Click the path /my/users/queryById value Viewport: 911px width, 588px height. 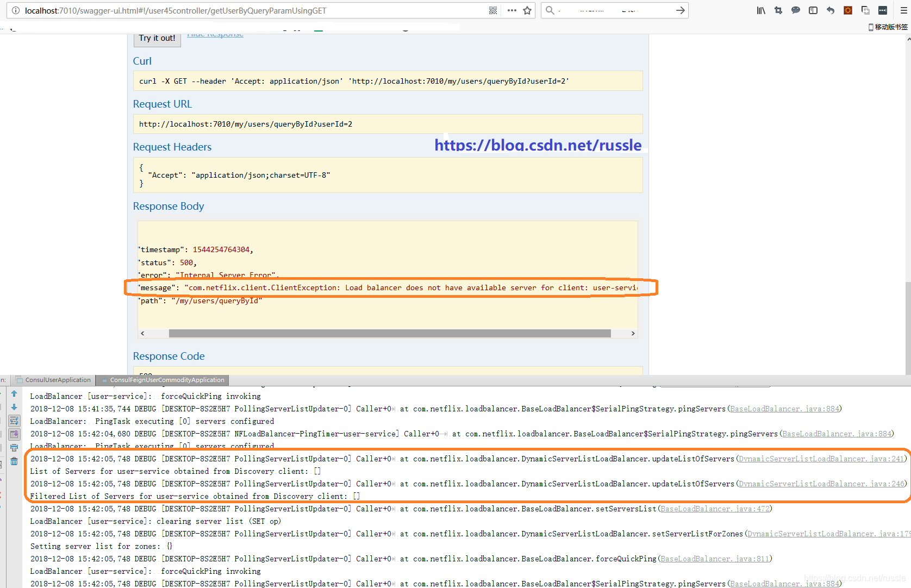(x=217, y=301)
